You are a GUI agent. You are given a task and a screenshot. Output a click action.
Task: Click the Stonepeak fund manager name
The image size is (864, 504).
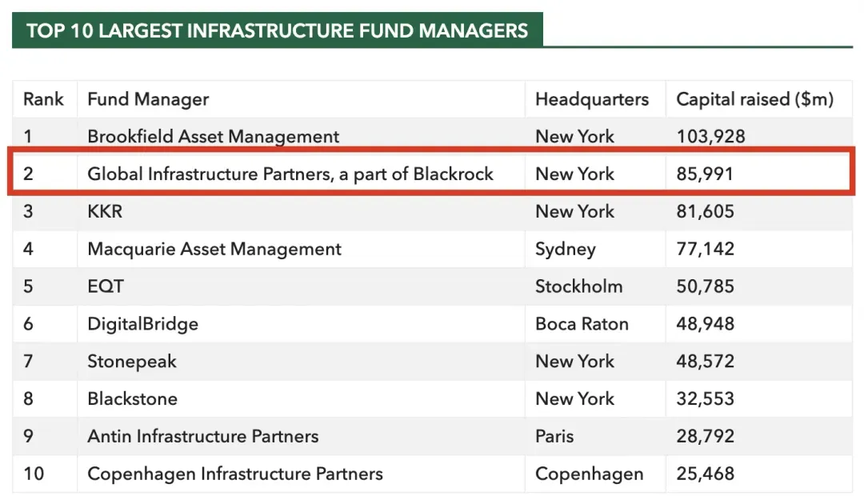pyautogui.click(x=132, y=362)
